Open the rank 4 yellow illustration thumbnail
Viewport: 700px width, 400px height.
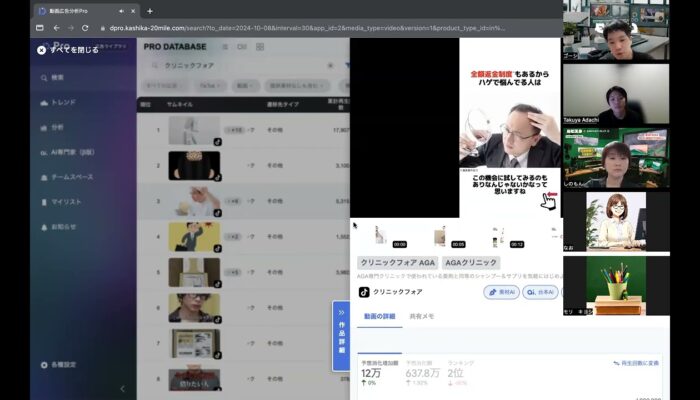(194, 237)
